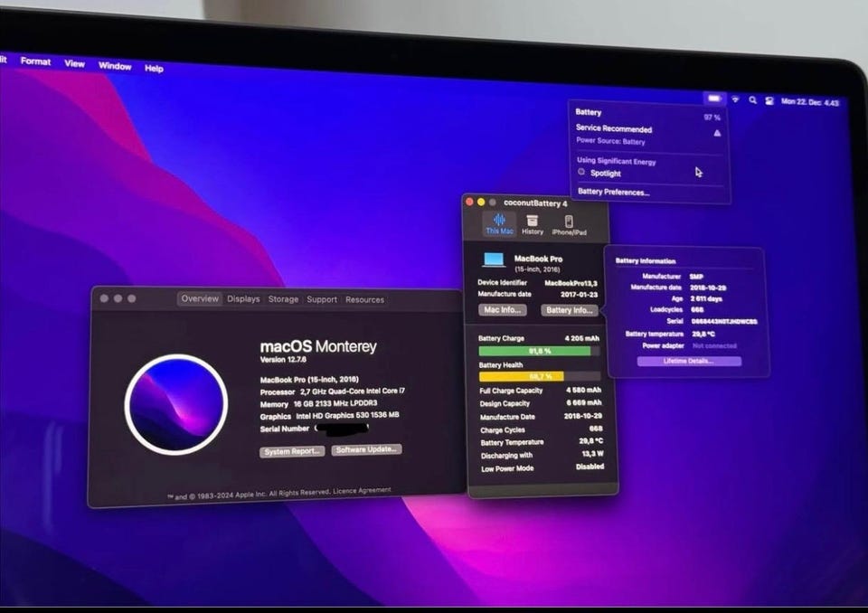
Task: Click the battery Serial value in Battery Information
Action: point(724,321)
